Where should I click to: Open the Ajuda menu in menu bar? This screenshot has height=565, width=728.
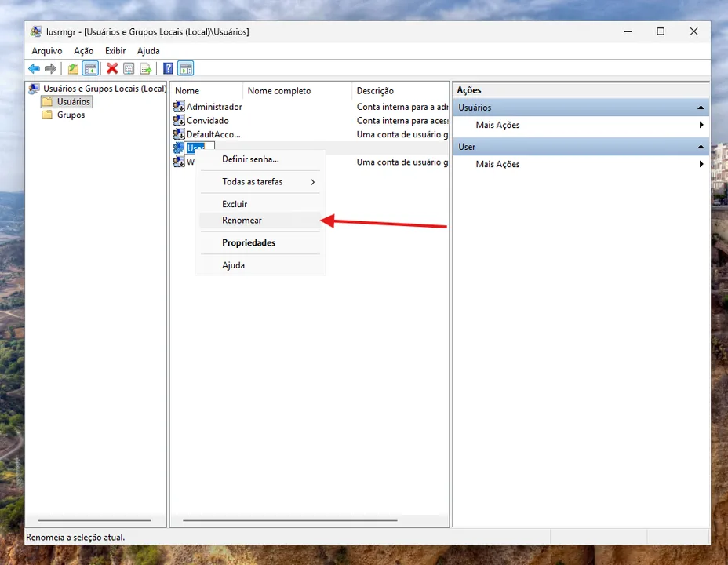(148, 51)
